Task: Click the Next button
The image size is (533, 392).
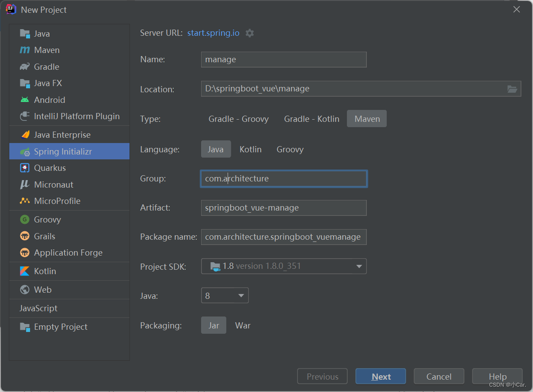Action: coord(381,377)
